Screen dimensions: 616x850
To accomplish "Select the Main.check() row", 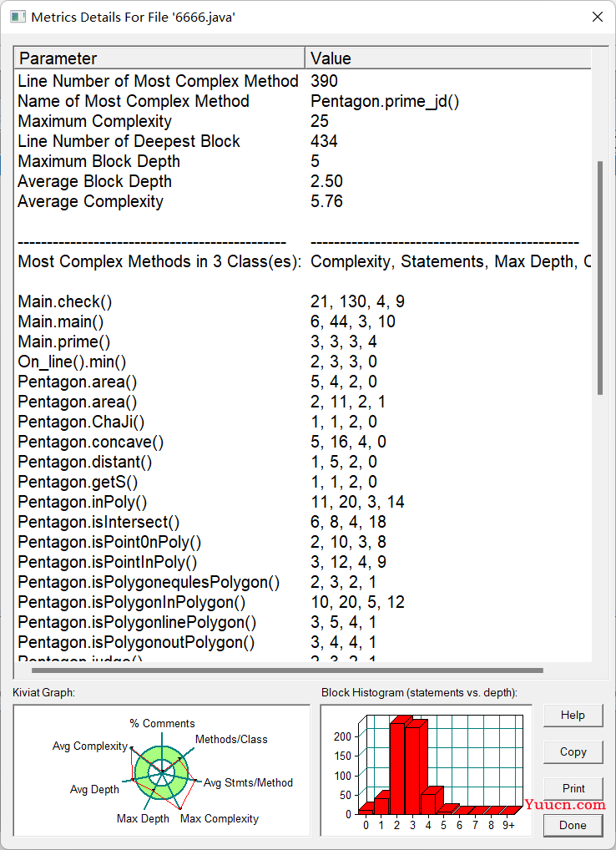I will point(303,301).
